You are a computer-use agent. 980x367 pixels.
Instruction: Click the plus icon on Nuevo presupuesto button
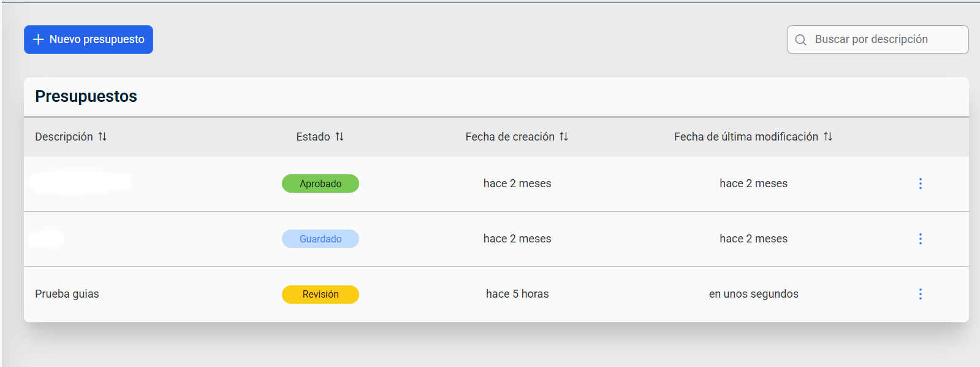(x=39, y=39)
